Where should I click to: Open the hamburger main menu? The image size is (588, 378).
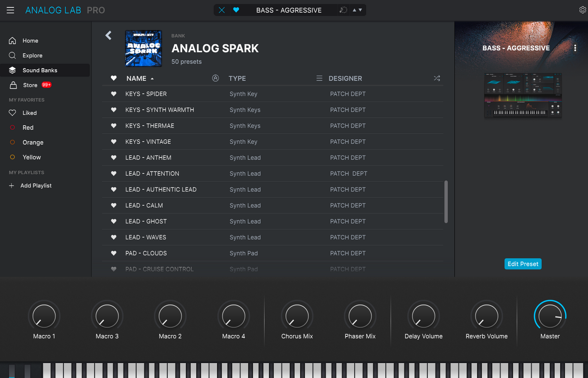click(x=10, y=10)
